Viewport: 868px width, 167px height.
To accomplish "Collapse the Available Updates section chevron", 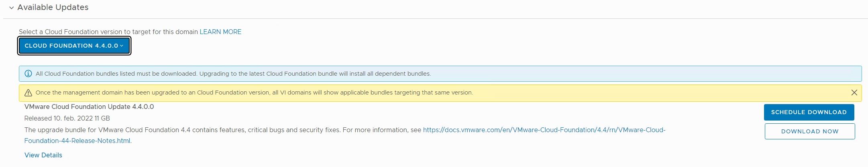I will click(12, 8).
